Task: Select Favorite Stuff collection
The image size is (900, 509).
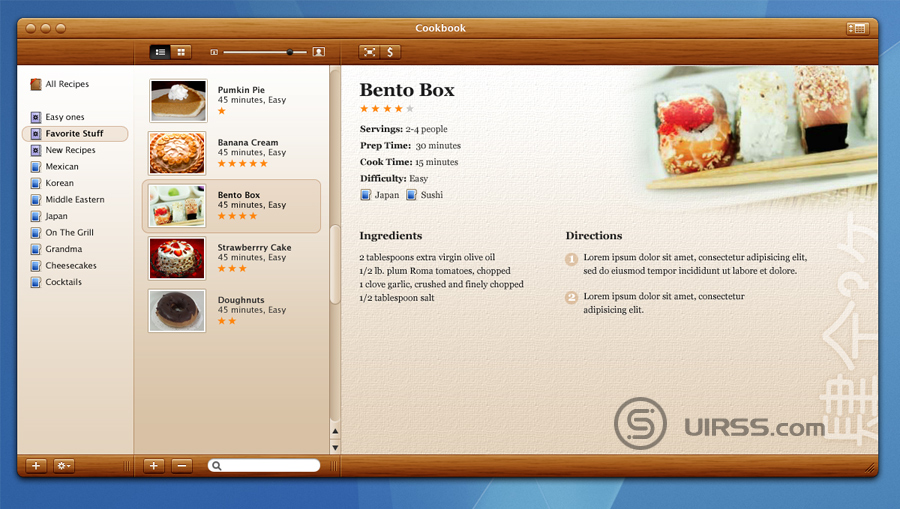Action: point(75,134)
